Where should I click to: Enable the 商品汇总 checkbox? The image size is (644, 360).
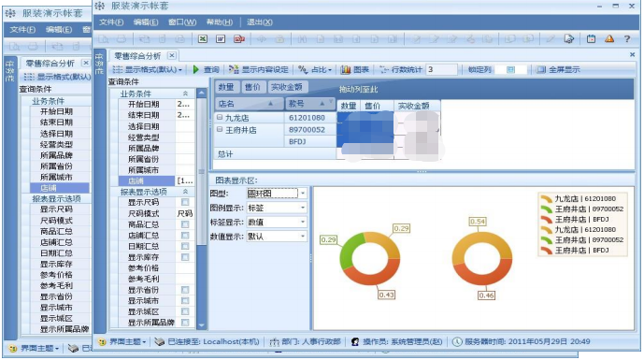click(185, 224)
